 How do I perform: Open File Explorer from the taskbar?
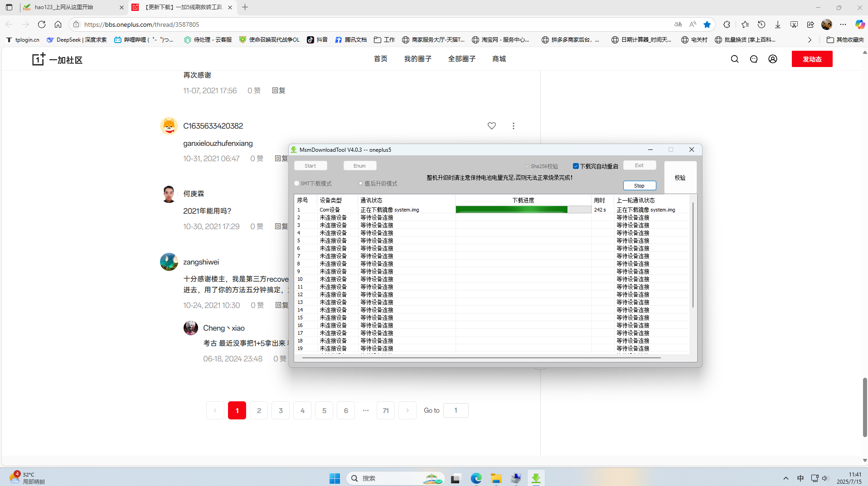click(x=496, y=478)
